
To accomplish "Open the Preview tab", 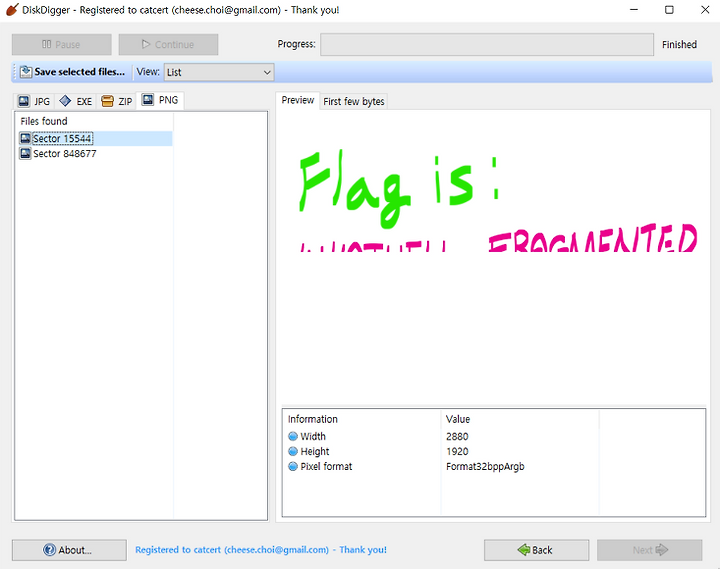I will click(x=298, y=100).
